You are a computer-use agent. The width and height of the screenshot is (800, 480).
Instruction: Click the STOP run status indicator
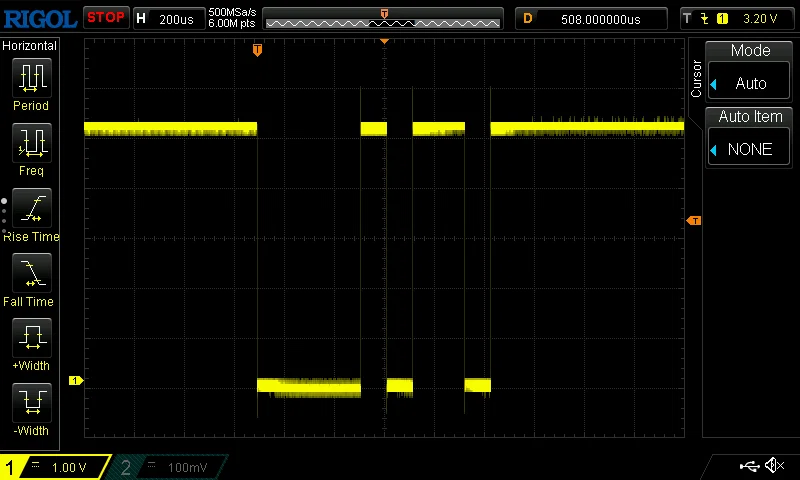[106, 18]
